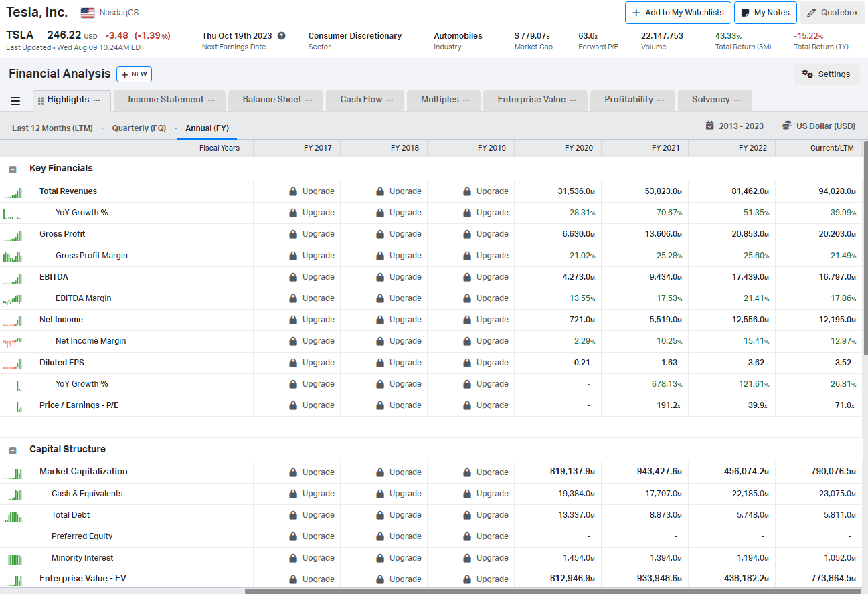Click the 94,028.0M Total Revenues LTM value
The height and width of the screenshot is (594, 868).
(x=837, y=191)
